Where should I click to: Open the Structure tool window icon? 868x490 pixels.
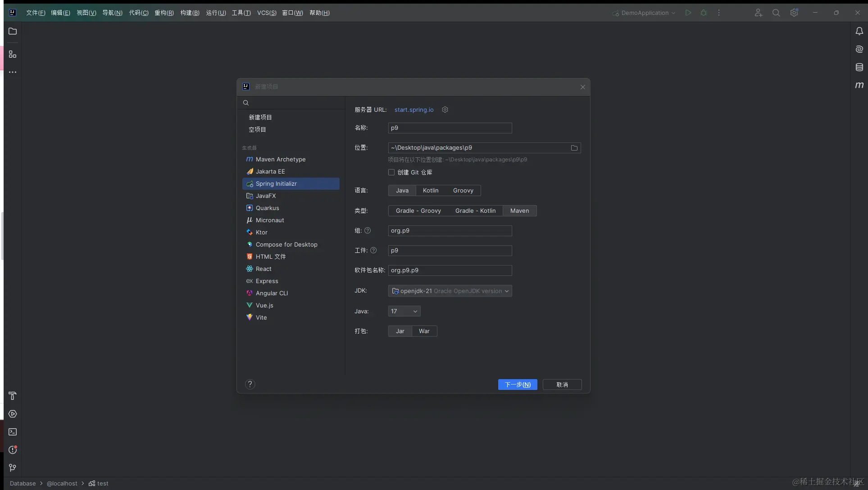point(13,55)
